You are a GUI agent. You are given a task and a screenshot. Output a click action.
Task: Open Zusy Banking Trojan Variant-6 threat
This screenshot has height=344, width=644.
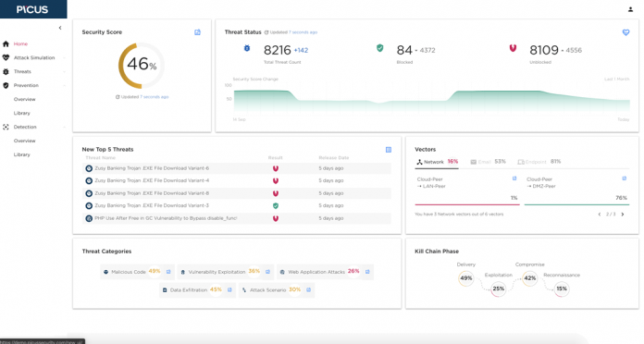152,168
